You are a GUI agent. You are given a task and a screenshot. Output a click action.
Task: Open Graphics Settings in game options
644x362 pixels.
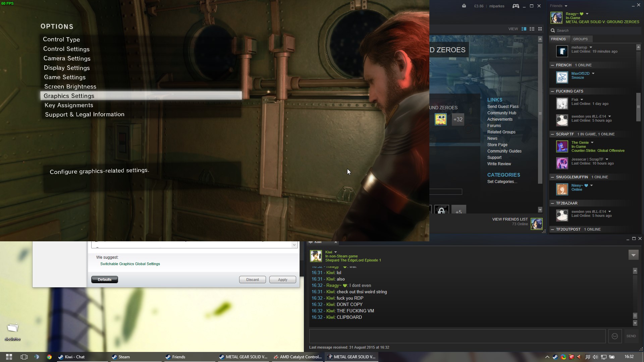point(141,96)
